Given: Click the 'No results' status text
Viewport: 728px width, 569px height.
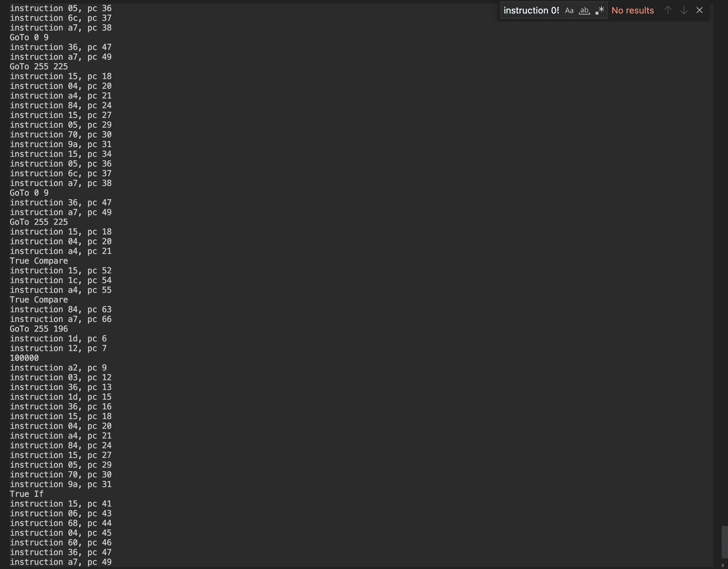Looking at the screenshot, I should 632,10.
